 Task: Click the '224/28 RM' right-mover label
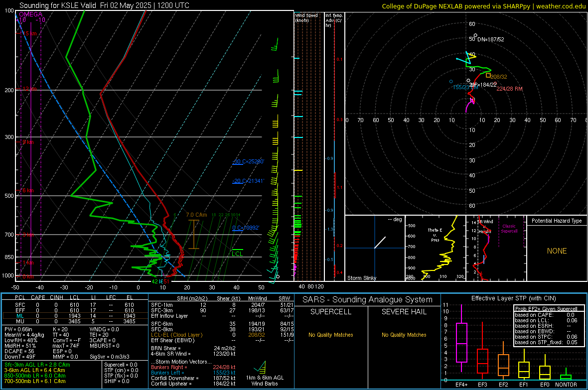[509, 89]
